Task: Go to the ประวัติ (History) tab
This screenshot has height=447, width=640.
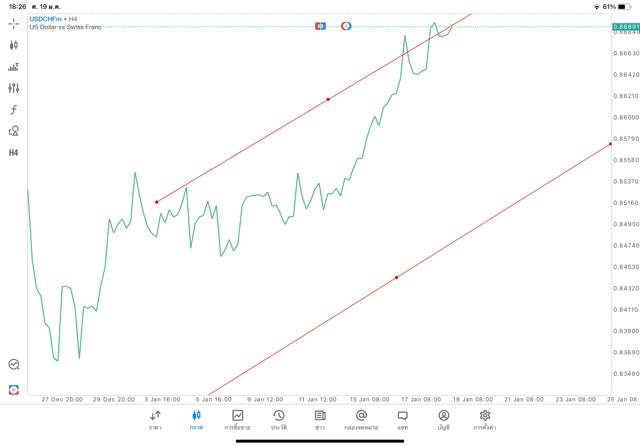Action: pyautogui.click(x=279, y=419)
